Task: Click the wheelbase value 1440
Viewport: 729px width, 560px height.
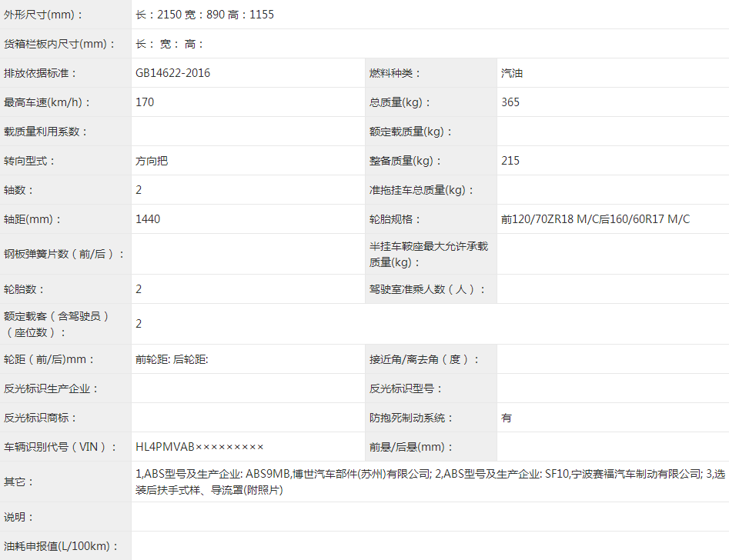Action: tap(148, 219)
